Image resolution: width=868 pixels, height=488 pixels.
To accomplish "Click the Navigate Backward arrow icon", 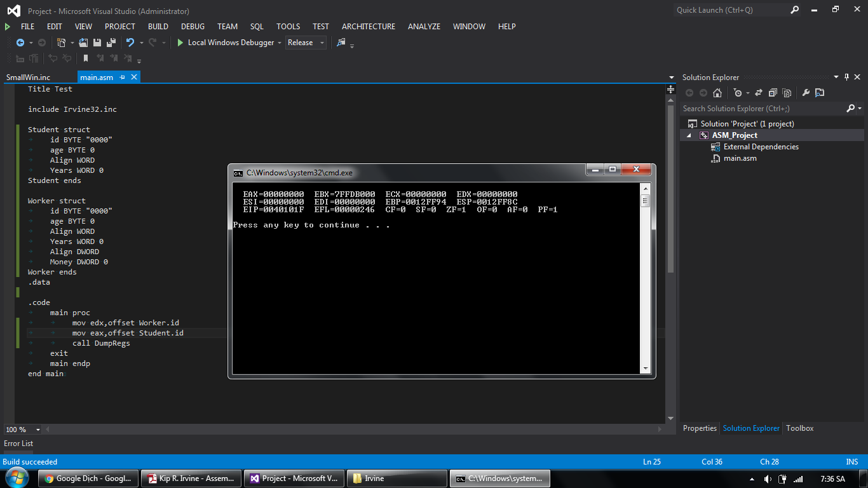I will tap(20, 43).
